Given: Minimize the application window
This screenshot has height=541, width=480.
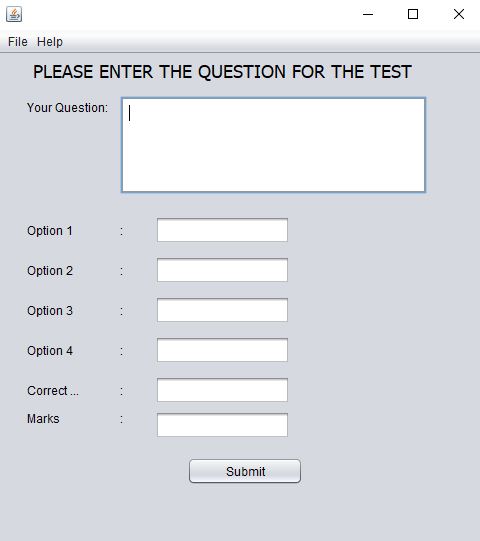Looking at the screenshot, I should click(x=368, y=14).
